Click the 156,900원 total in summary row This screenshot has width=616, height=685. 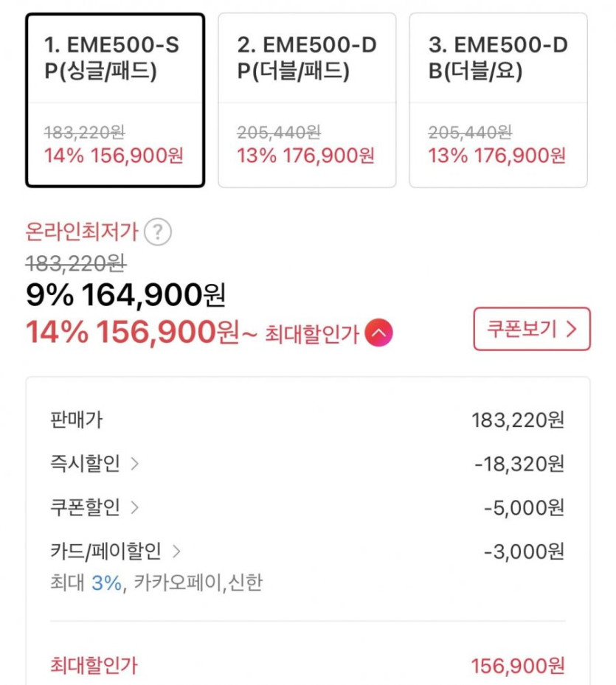point(518,666)
